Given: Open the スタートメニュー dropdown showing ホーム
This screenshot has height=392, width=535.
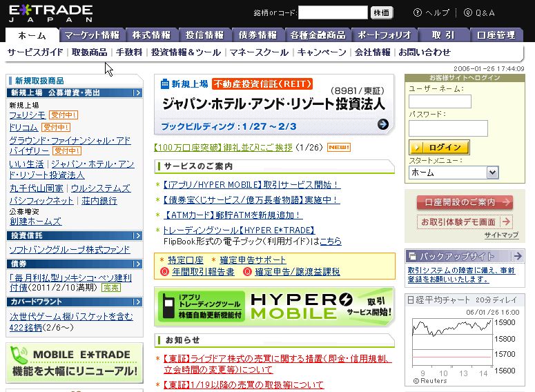Looking at the screenshot, I should pyautogui.click(x=453, y=173).
